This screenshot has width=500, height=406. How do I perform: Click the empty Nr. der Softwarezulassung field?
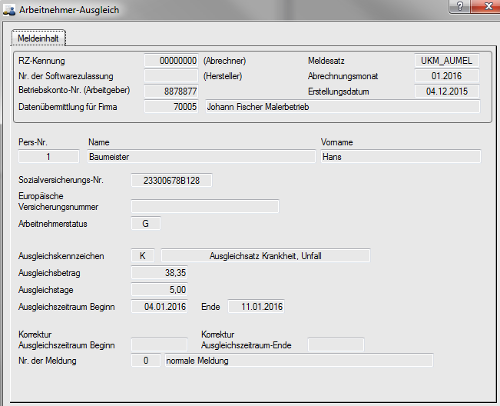(171, 76)
